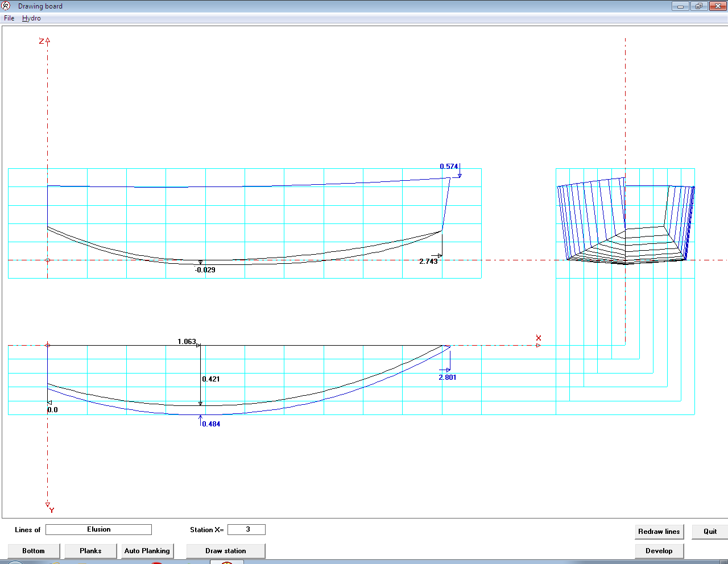Click the 0.421 half-breadth label
This screenshot has width=728, height=564.
tap(211, 379)
